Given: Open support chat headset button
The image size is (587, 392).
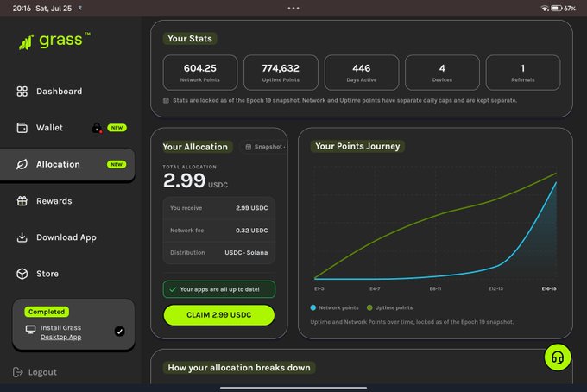Looking at the screenshot, I should click(x=558, y=357).
